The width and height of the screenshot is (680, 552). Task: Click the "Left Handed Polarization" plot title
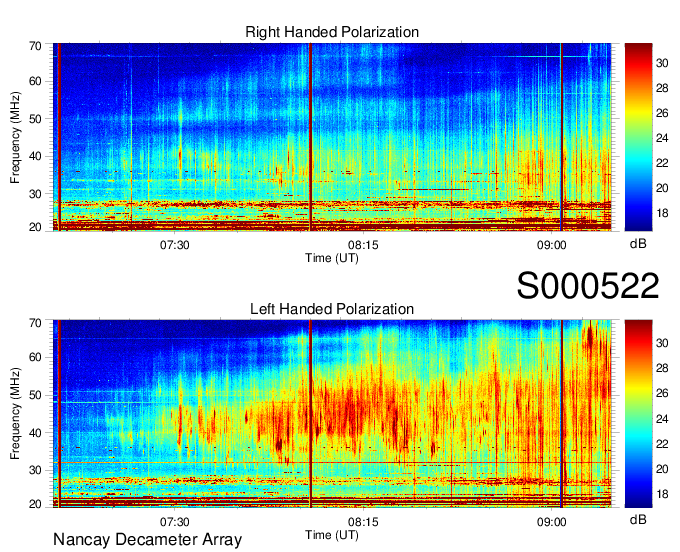tap(332, 309)
